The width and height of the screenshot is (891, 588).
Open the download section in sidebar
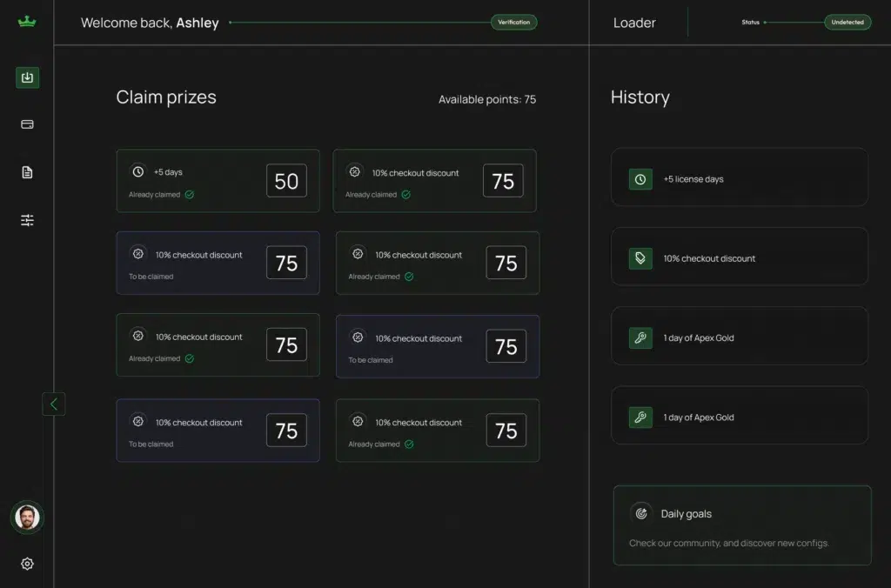[x=27, y=77]
